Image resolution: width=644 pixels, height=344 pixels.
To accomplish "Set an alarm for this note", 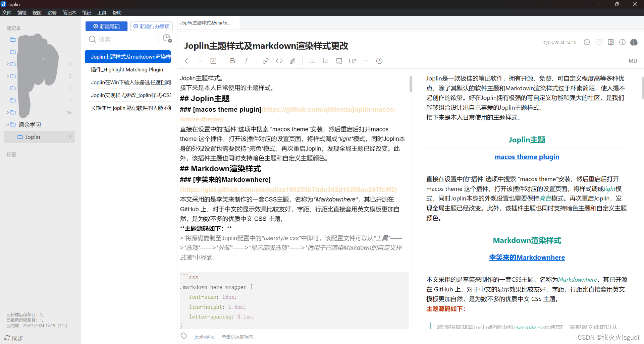I will click(599, 42).
